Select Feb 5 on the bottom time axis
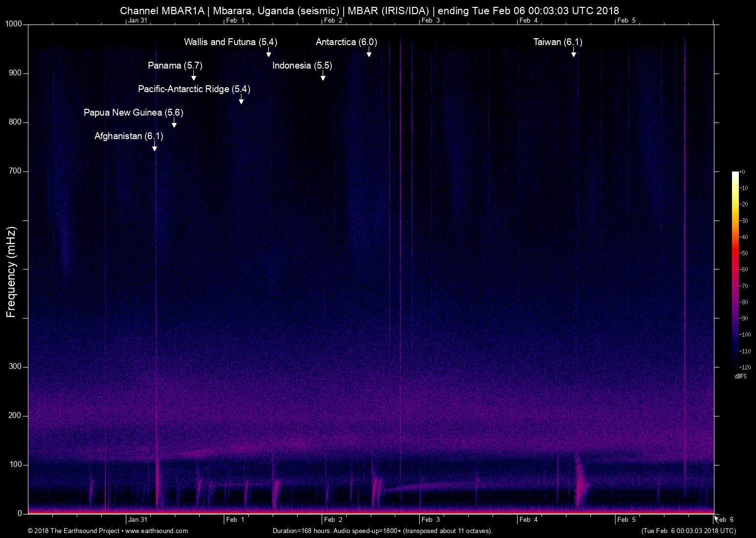Screen dimensions: 756x538 coord(626,519)
